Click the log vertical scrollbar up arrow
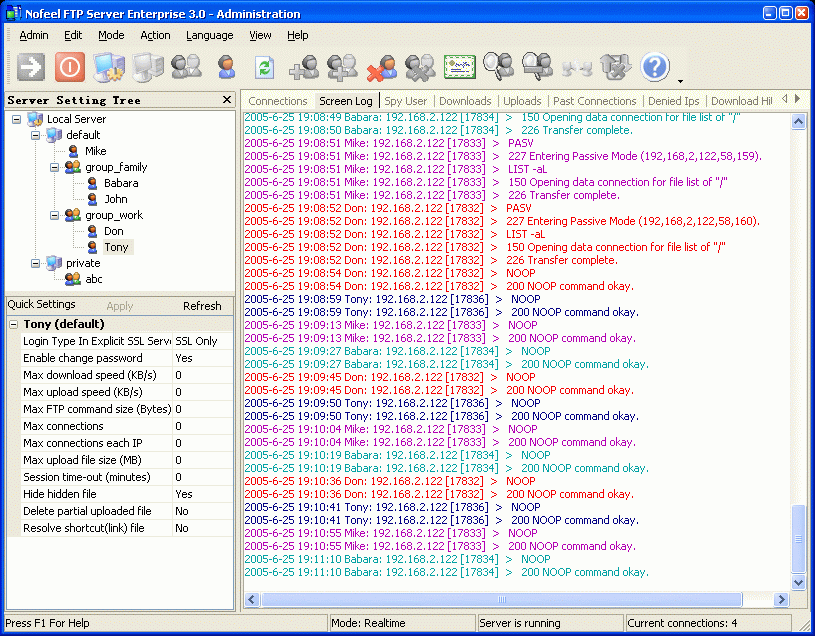 click(x=798, y=122)
